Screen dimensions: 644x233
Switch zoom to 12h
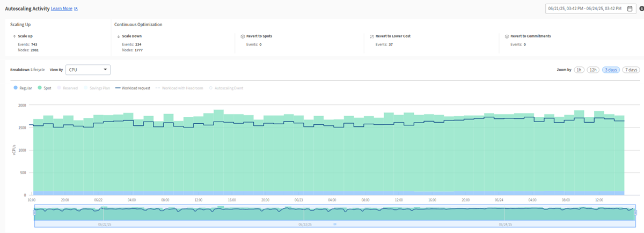[593, 70]
